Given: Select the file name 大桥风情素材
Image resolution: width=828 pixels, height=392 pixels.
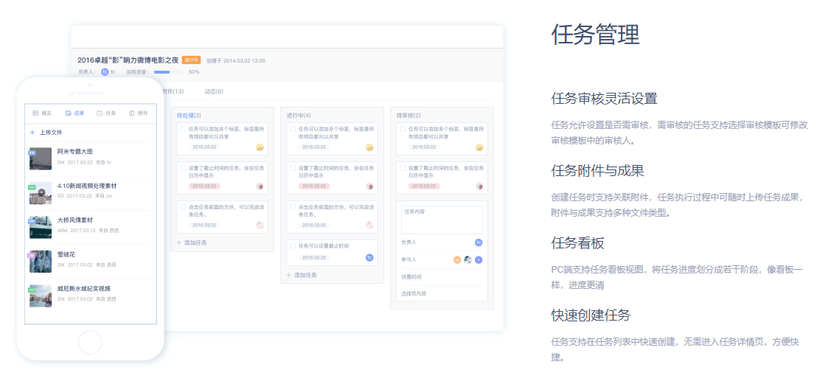Looking at the screenshot, I should pyautogui.click(x=75, y=220).
